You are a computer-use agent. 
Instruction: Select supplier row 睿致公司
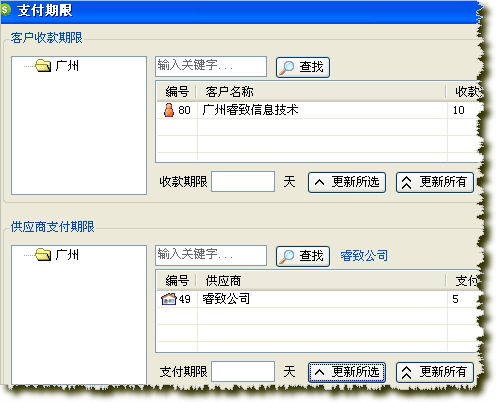coord(319,299)
